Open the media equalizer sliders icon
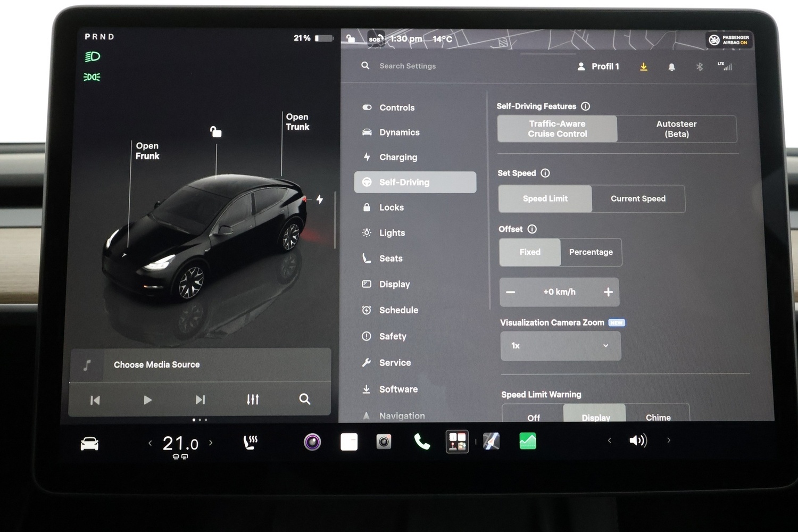Viewport: 798px width, 532px height. [x=253, y=399]
